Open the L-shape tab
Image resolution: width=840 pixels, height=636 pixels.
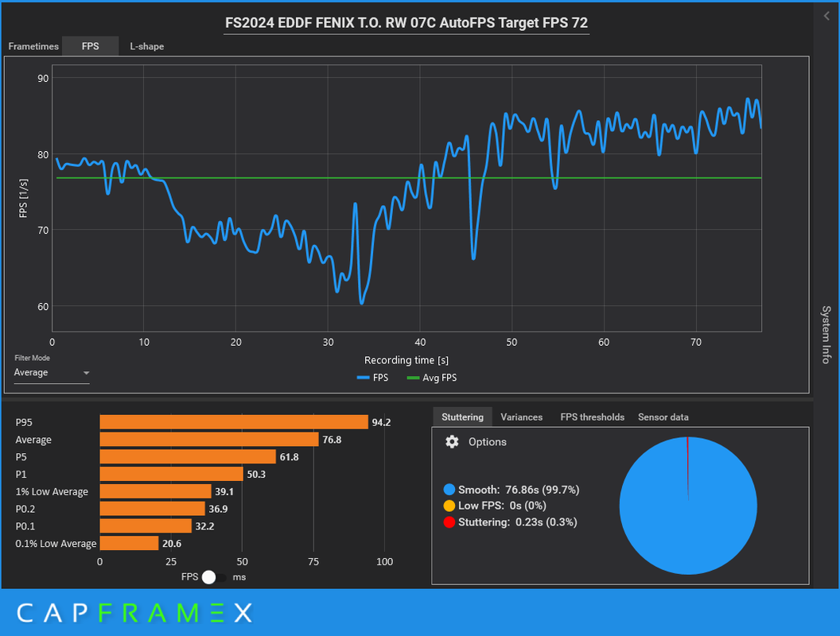point(147,46)
